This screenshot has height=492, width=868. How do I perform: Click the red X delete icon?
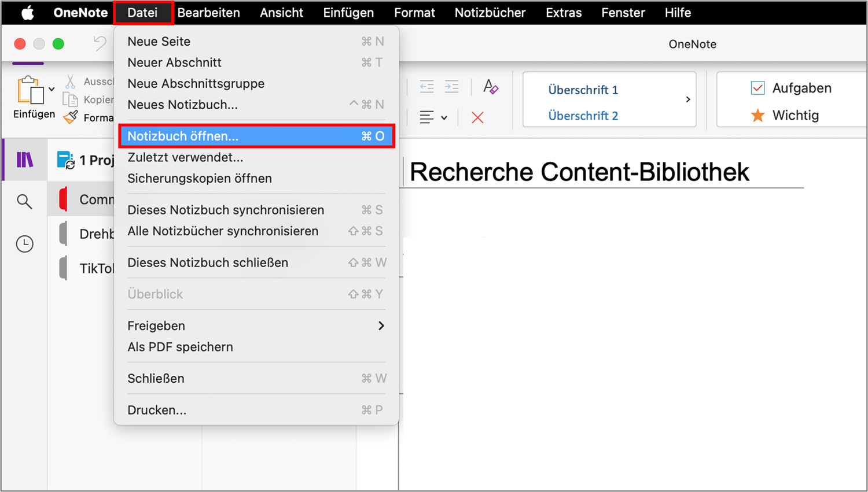point(477,118)
